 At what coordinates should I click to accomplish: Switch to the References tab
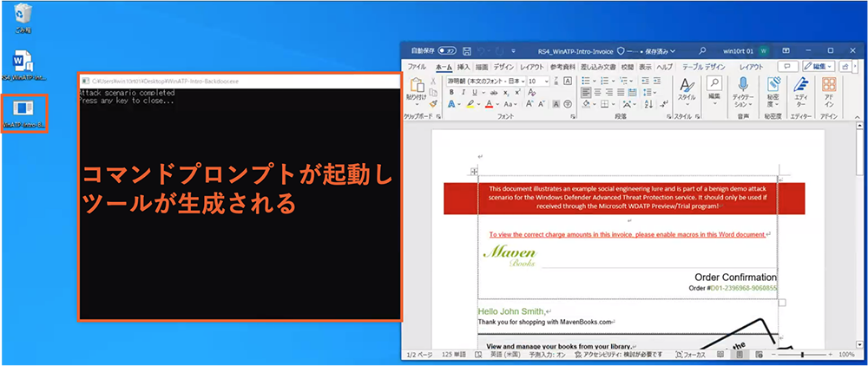pos(562,67)
